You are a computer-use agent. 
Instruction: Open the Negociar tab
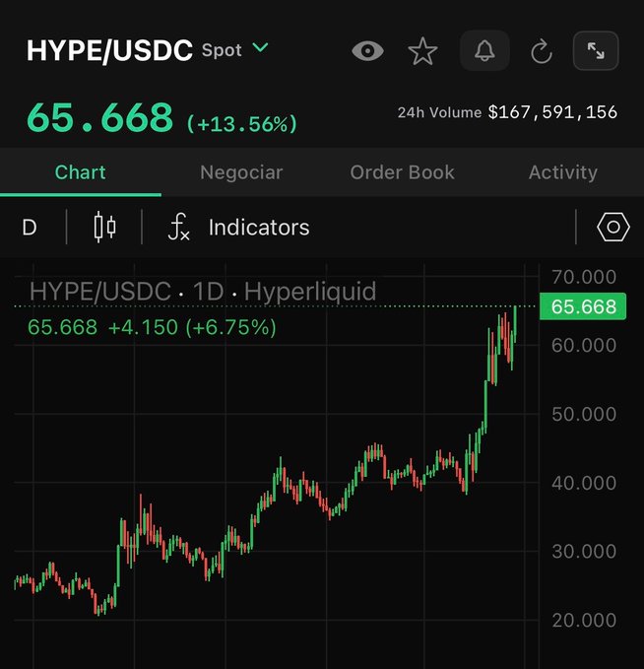(241, 172)
